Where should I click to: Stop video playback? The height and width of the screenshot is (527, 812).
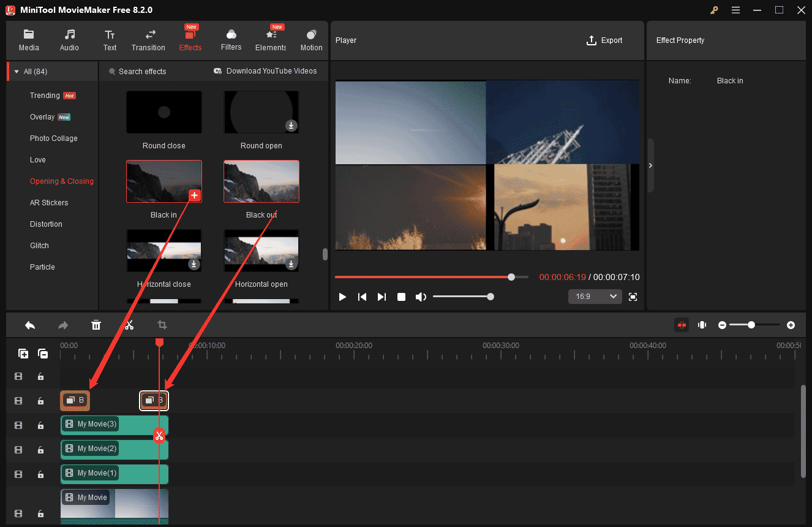click(x=401, y=297)
